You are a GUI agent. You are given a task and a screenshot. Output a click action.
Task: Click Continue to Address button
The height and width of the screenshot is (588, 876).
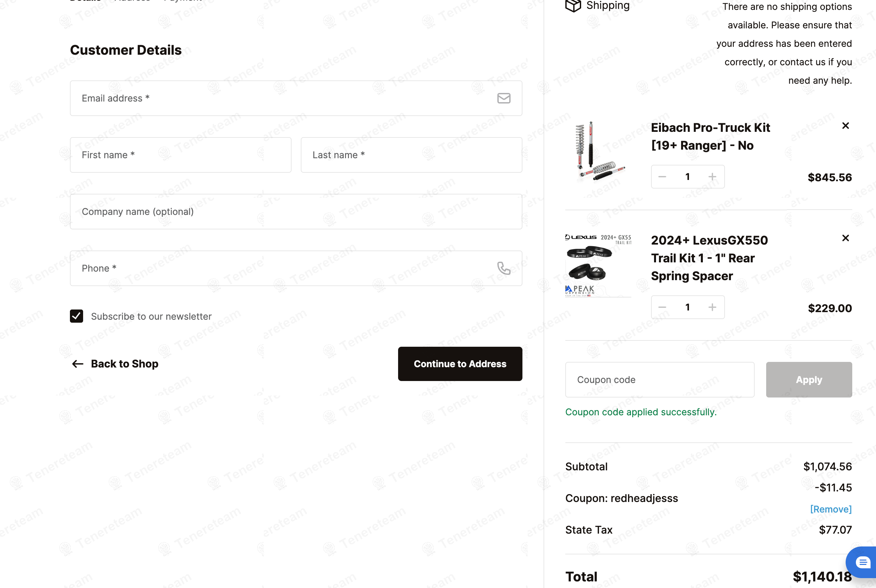[459, 364]
